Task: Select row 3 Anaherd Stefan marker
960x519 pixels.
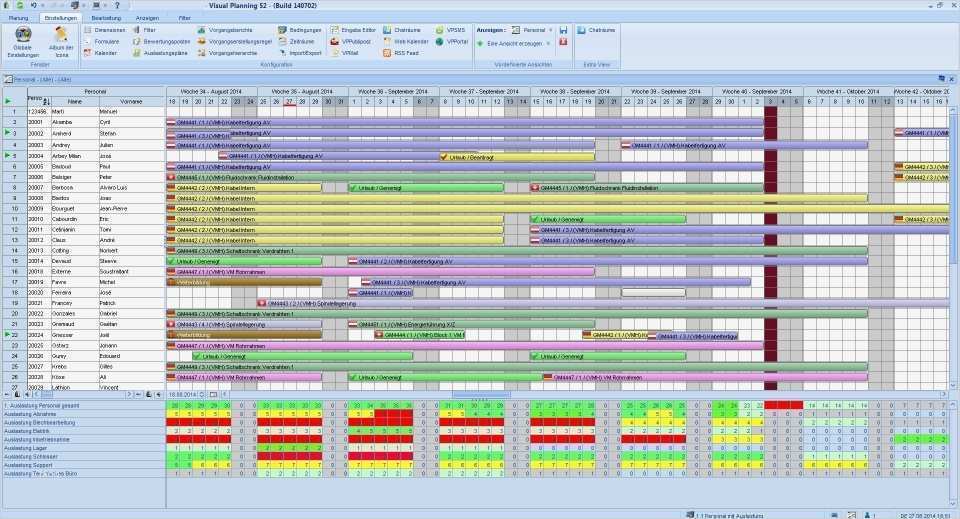Action: click(7, 133)
